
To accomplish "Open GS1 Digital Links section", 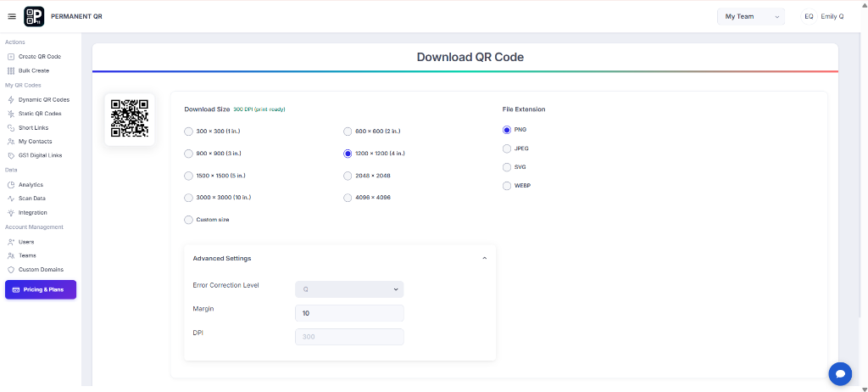I will [41, 156].
